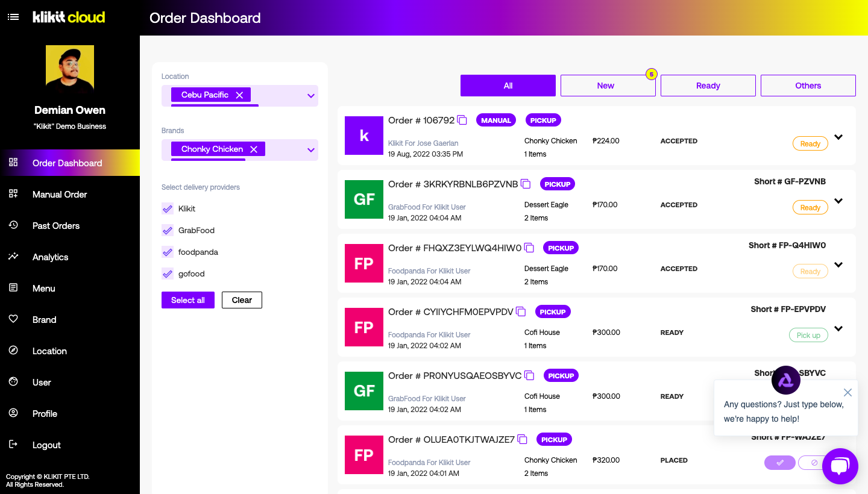Click Ready button for order FHQXZ3EYLWQ4HIW0
868x494 pixels.
click(x=810, y=271)
